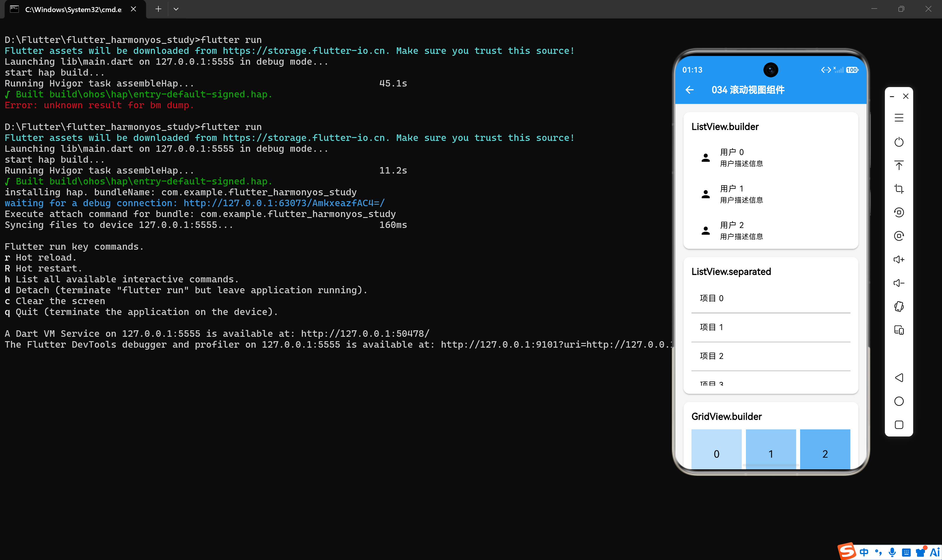942x560 pixels.
Task: Close the cmd.exe terminal tab
Action: coord(133,9)
